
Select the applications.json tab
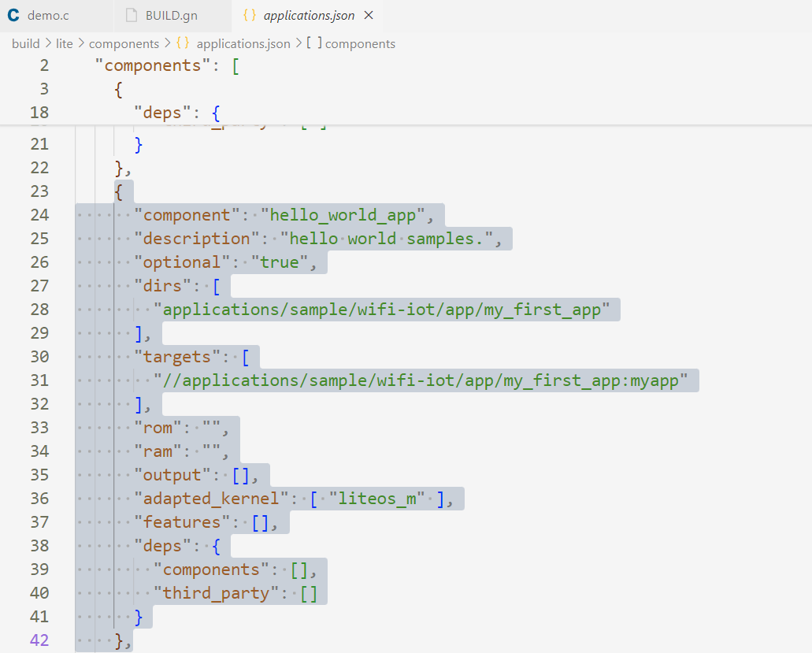pos(308,16)
